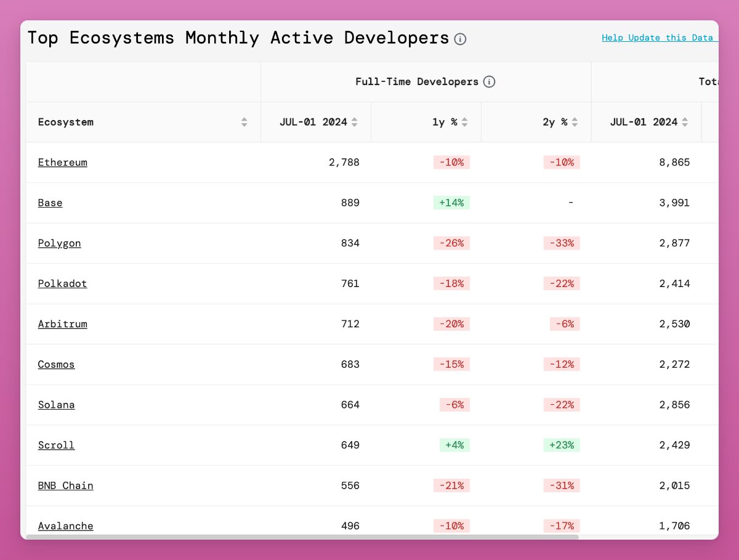Viewport: 739px width, 560px height.
Task: Click Solana's -6% one-year badge
Action: pos(455,405)
